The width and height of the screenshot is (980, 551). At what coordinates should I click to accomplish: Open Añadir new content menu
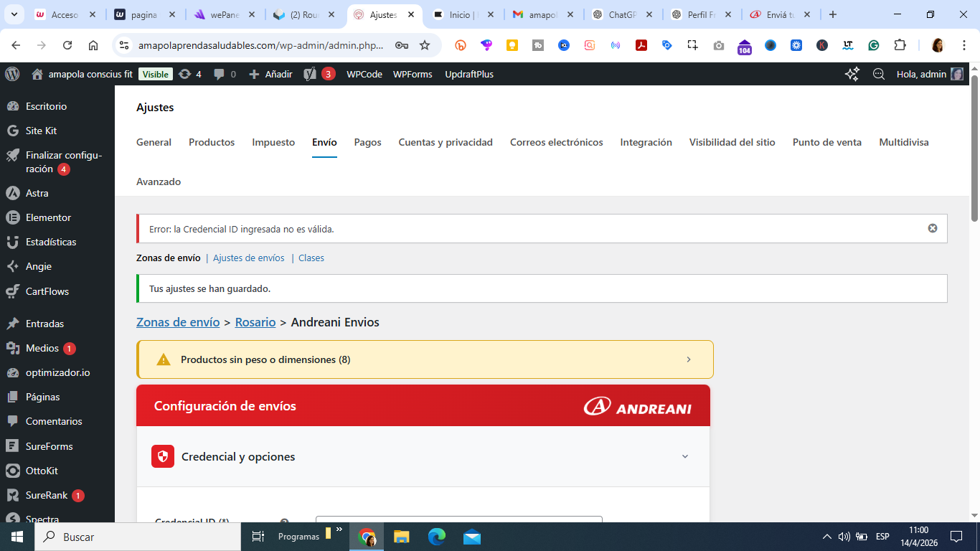(x=270, y=74)
